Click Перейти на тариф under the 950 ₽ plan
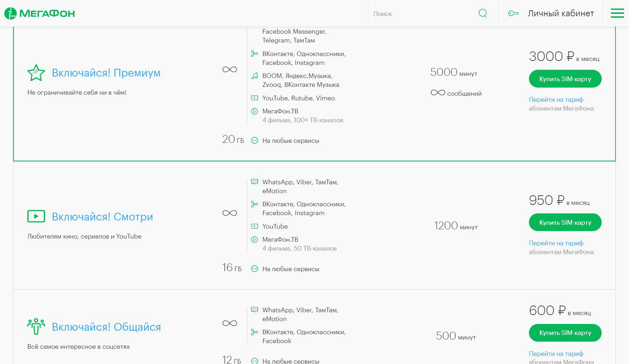The height and width of the screenshot is (364, 629). [556, 243]
